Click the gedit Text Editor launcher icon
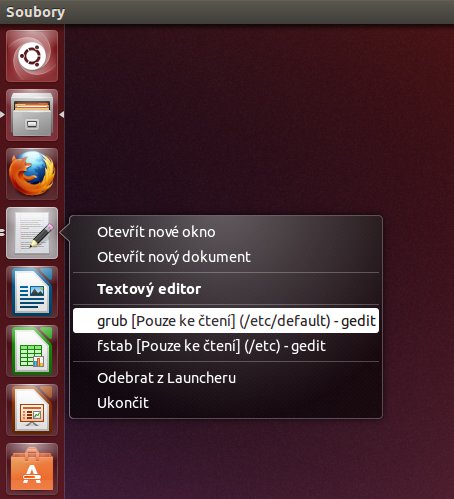This screenshot has height=499, width=454. (x=32, y=233)
